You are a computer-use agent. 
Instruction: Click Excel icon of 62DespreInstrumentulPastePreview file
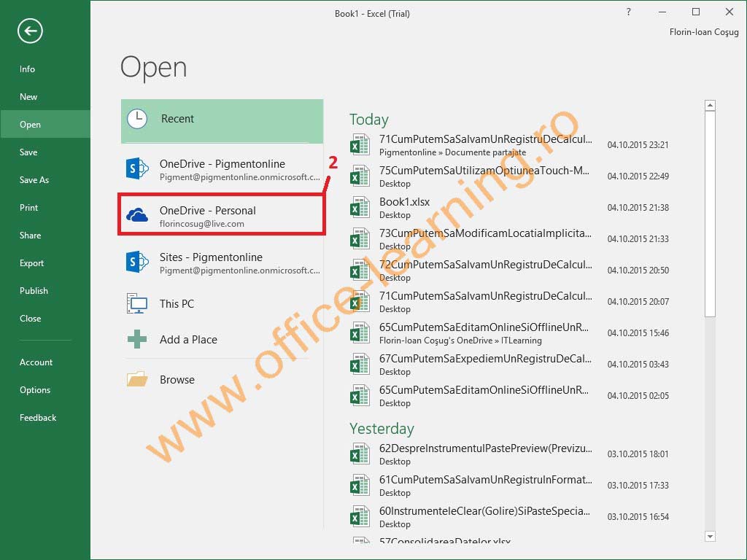click(x=360, y=454)
